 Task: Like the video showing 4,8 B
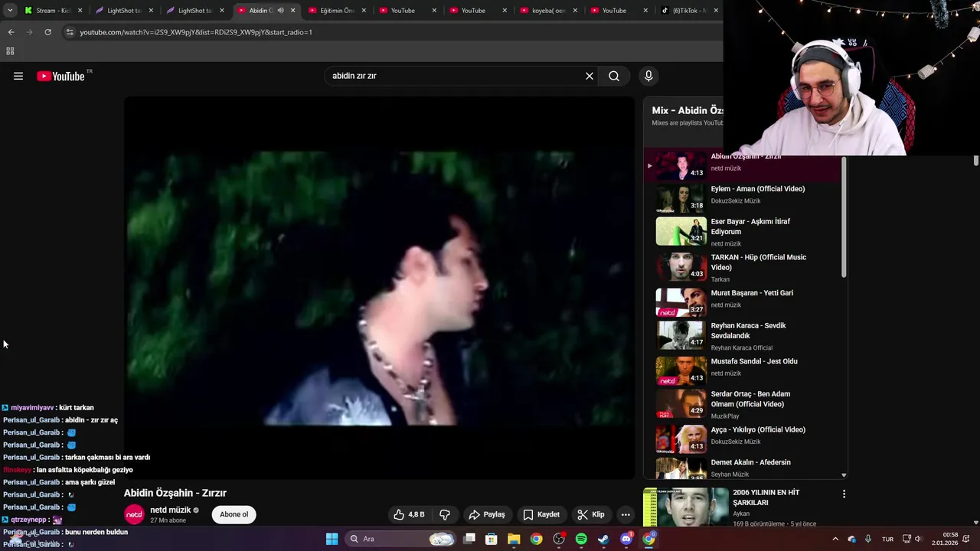(x=409, y=514)
